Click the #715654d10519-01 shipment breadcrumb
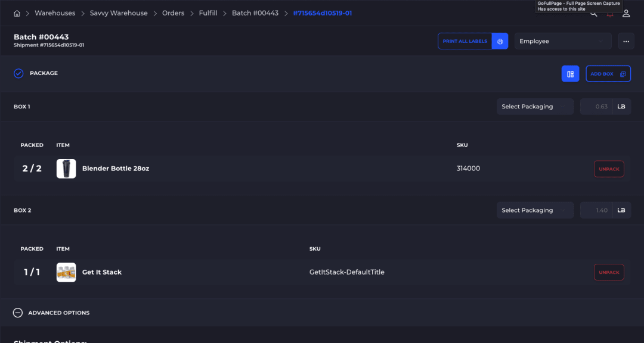 [x=323, y=13]
